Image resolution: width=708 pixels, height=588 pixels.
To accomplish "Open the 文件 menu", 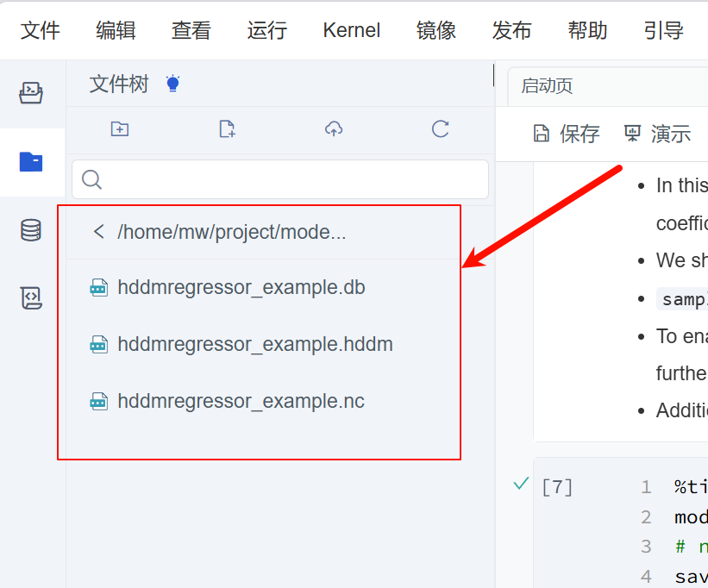I will [40, 29].
